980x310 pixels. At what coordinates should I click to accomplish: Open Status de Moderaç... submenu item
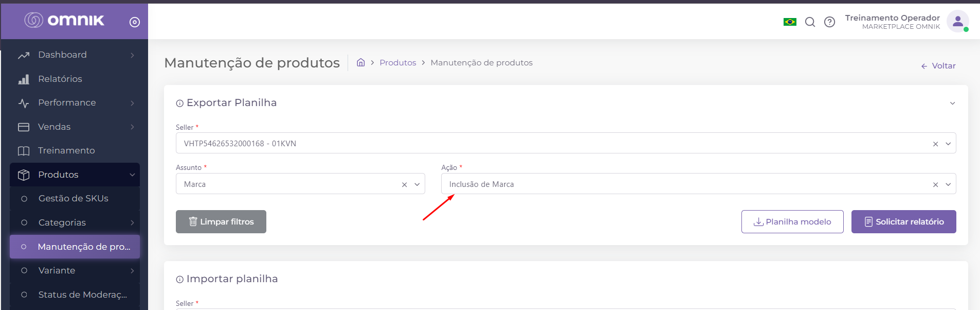pos(75,295)
